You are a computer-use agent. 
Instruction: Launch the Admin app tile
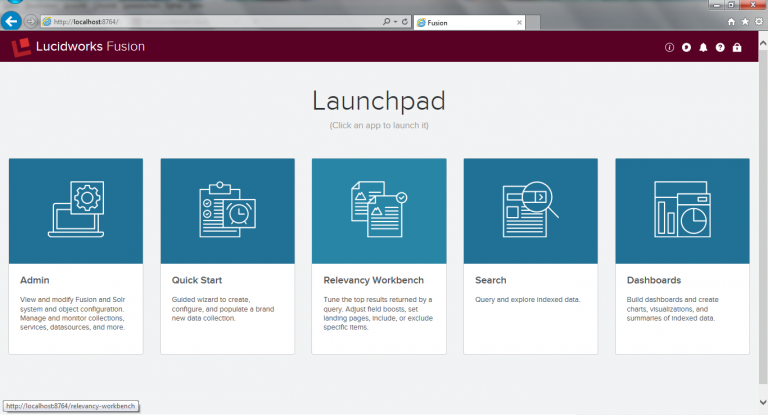pyautogui.click(x=76, y=210)
